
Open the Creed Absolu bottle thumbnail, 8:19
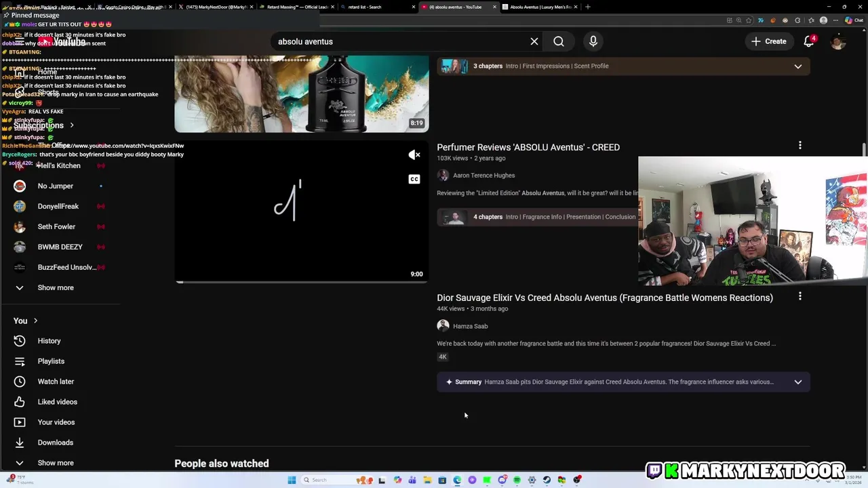[302, 94]
